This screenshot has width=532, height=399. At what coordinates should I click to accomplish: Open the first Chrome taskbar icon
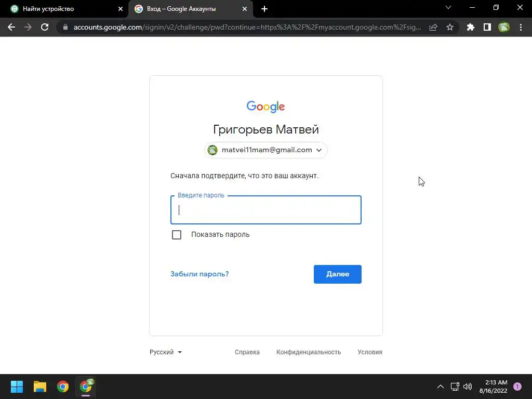pos(63,387)
